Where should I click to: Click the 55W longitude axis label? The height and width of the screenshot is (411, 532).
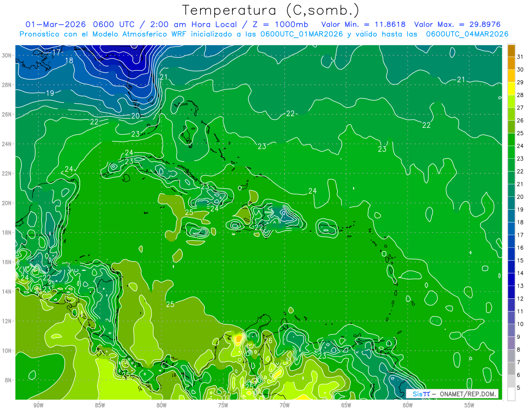click(469, 405)
